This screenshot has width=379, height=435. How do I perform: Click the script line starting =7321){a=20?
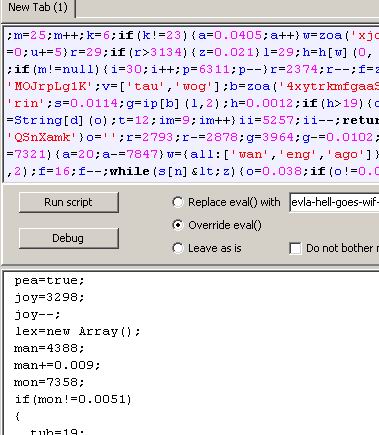click(x=193, y=154)
